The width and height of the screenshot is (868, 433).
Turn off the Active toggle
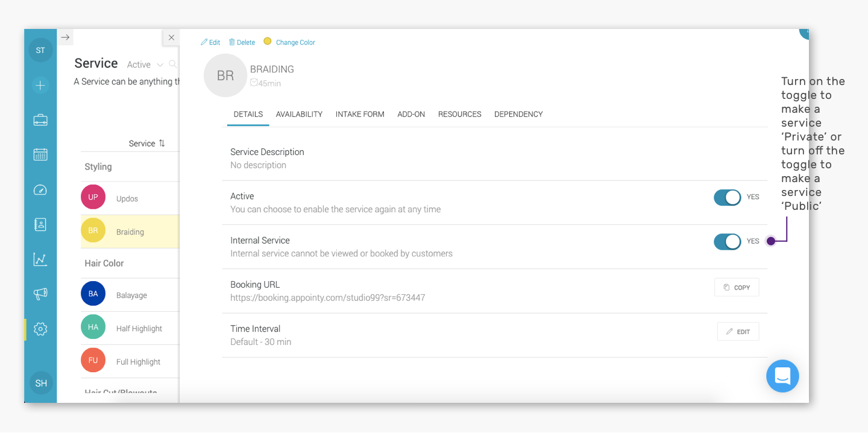[728, 197]
